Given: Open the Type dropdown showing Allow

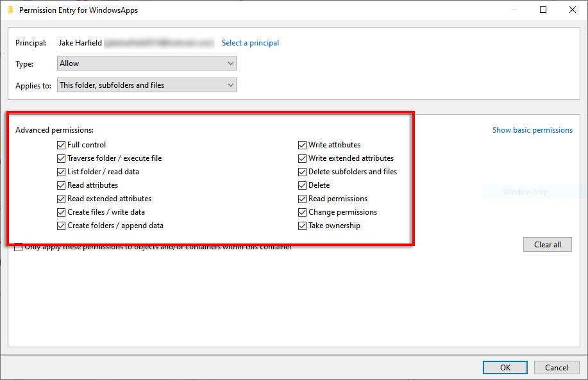Looking at the screenshot, I should 147,63.
